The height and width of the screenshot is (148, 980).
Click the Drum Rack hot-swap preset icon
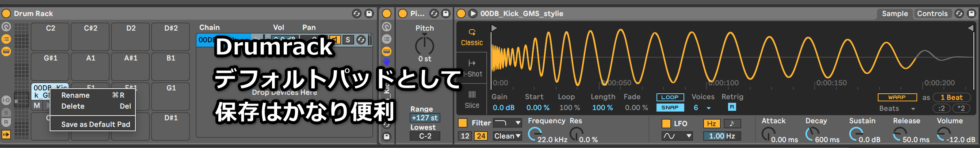(356, 13)
